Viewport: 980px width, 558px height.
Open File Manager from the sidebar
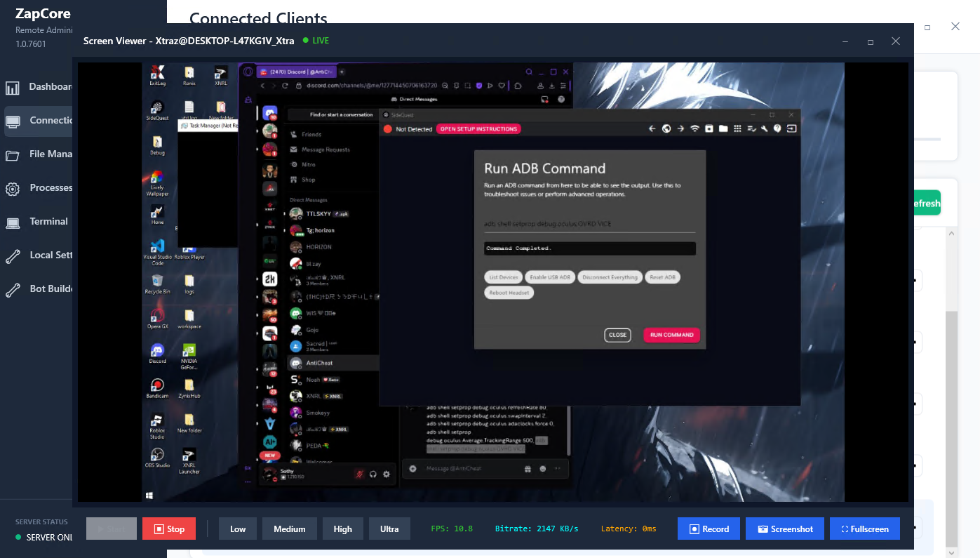(x=38, y=154)
